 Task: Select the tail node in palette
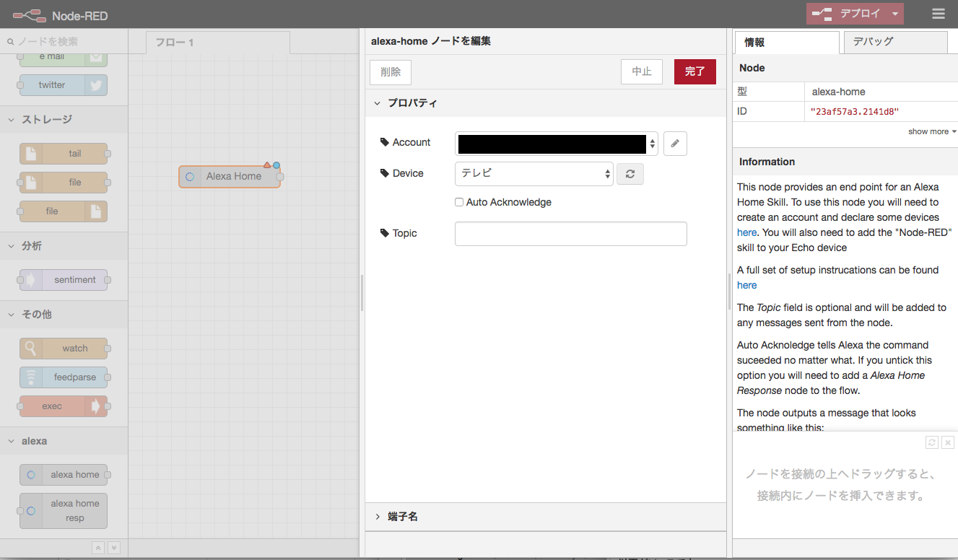64,154
